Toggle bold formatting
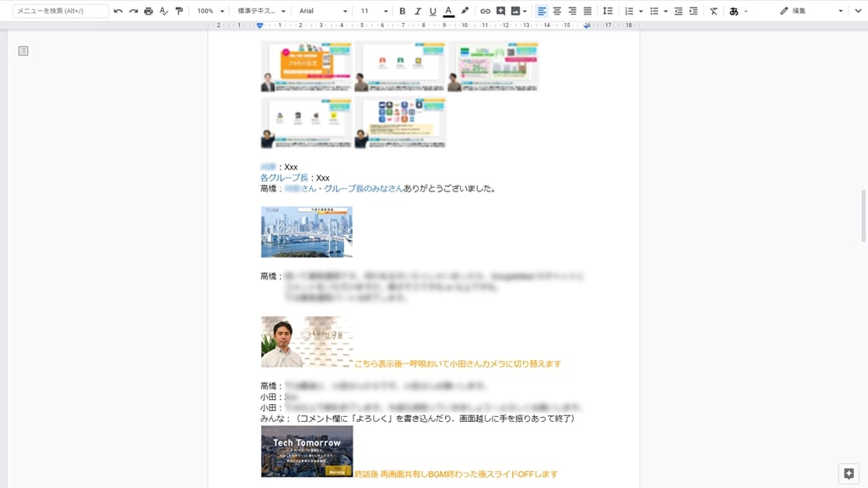 403,11
